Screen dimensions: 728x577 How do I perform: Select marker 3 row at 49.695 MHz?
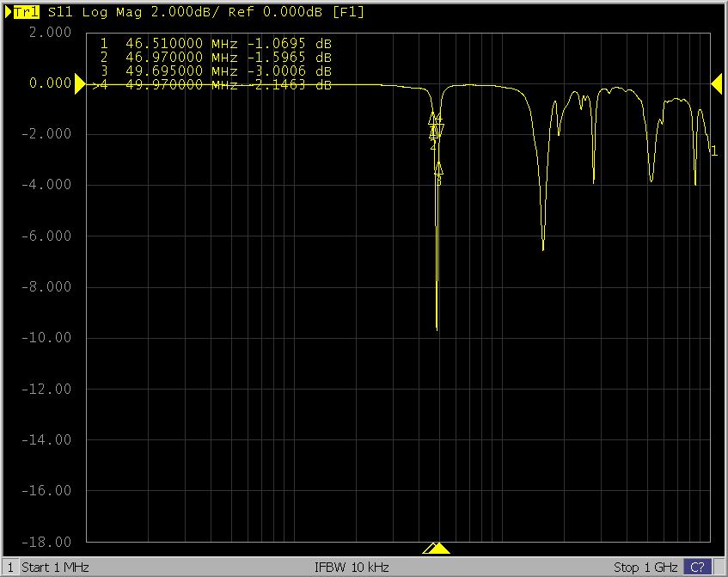click(x=215, y=71)
